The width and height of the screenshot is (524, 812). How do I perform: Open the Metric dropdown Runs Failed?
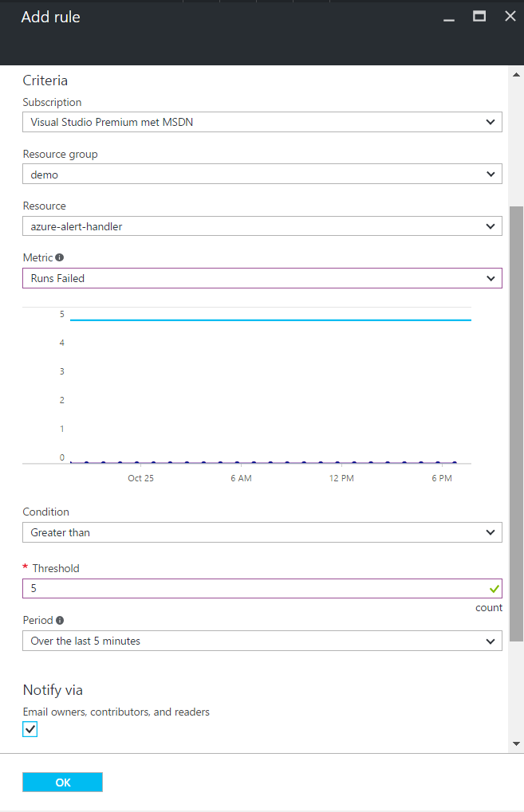262,278
